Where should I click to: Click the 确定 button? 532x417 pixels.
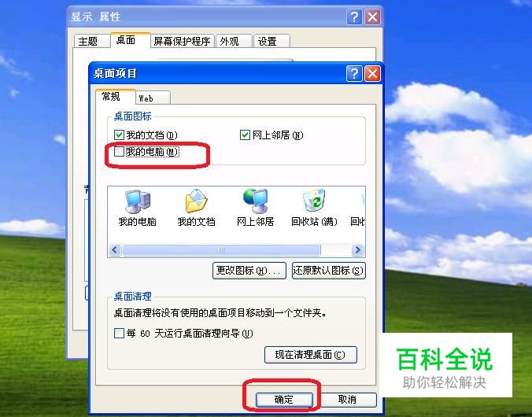(284, 400)
